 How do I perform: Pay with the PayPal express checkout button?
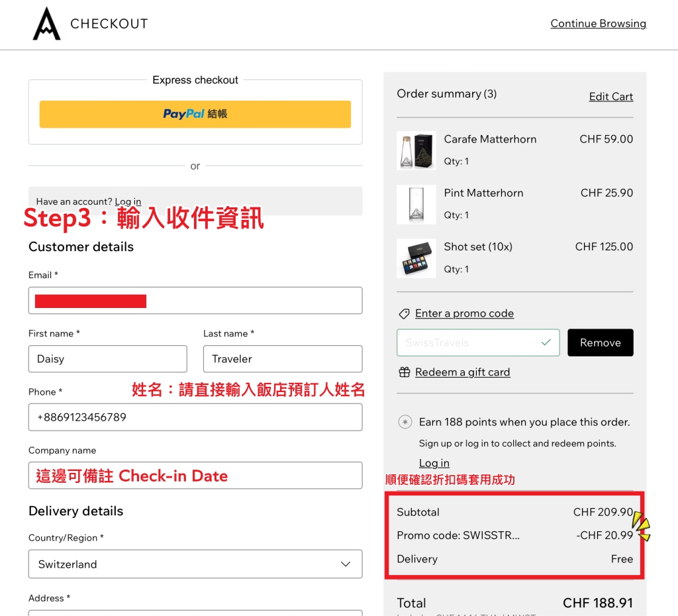pyautogui.click(x=195, y=114)
